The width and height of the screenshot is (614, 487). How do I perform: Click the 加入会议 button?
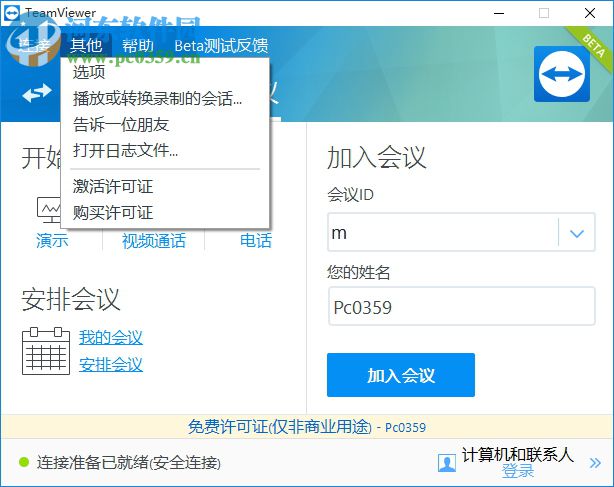pos(401,375)
